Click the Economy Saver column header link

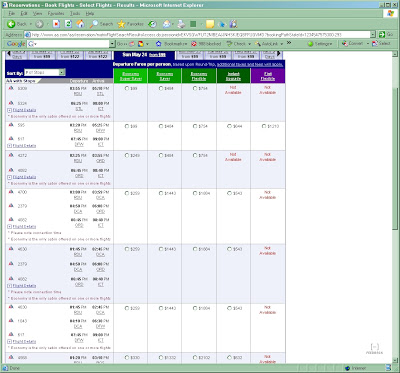[165, 76]
